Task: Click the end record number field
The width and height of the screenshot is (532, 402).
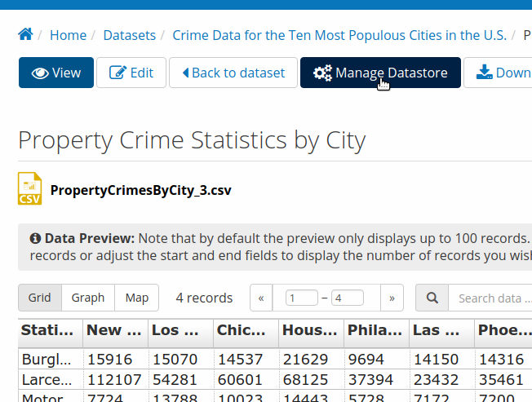Action: (348, 298)
